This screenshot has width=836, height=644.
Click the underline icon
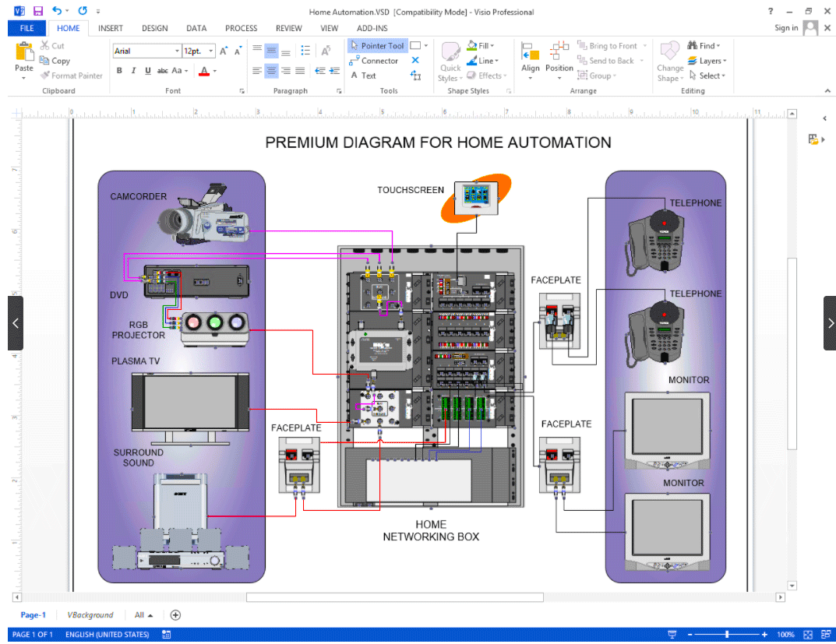(x=147, y=70)
